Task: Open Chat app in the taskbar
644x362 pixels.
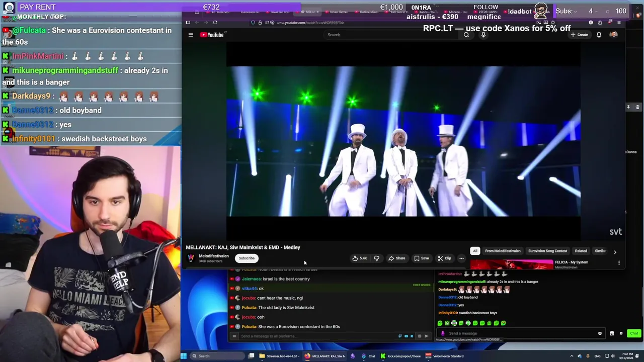Action: tap(369, 356)
